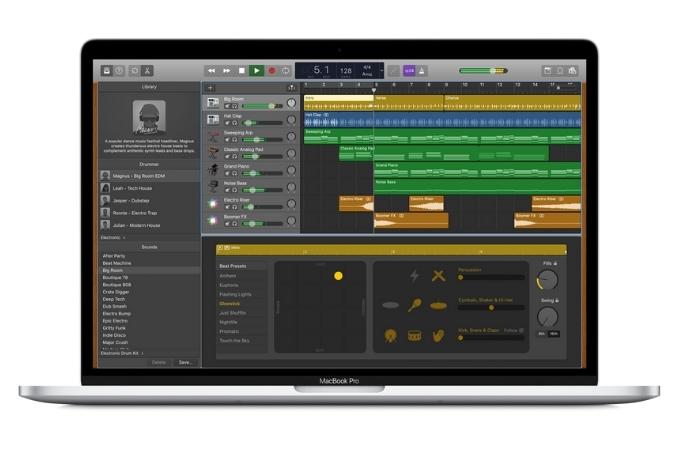The height and width of the screenshot is (453, 679).
Task: Fast forward using the forward button
Action: (226, 71)
